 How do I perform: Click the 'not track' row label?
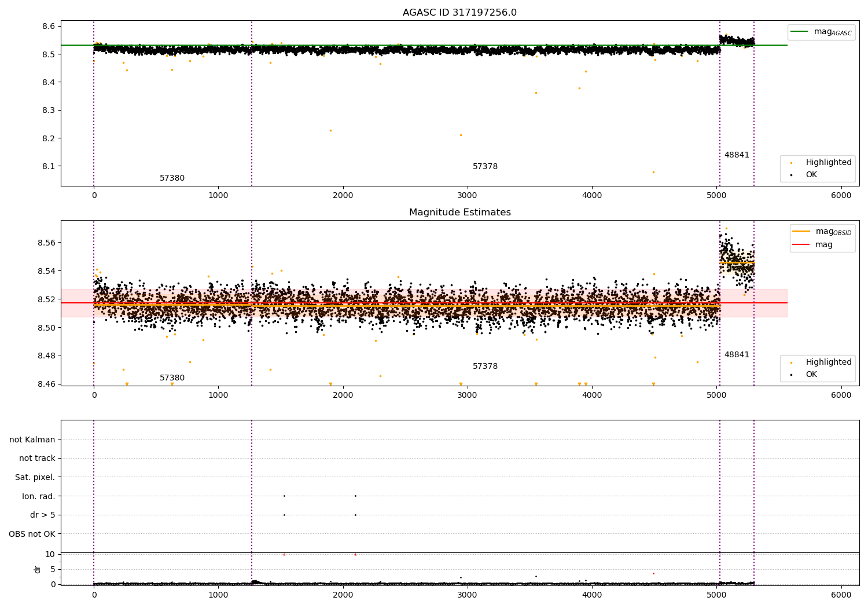coord(37,459)
